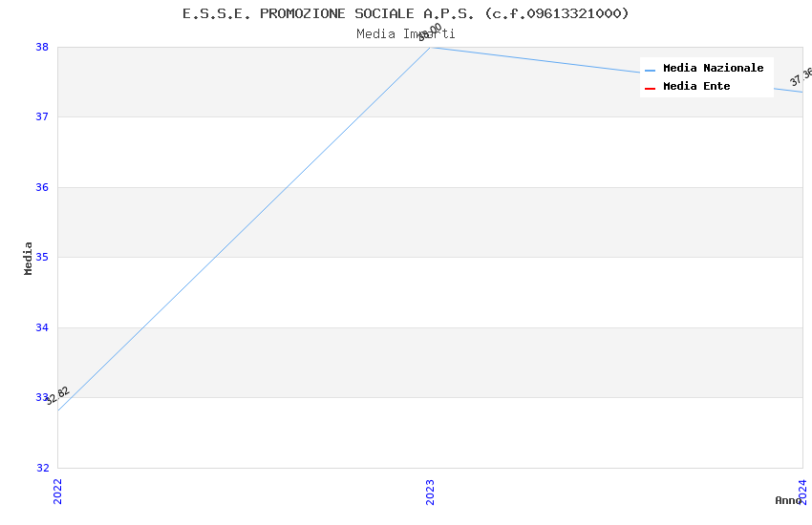Click the y-axis value 38
This screenshot has width=812, height=525.
[x=42, y=47]
